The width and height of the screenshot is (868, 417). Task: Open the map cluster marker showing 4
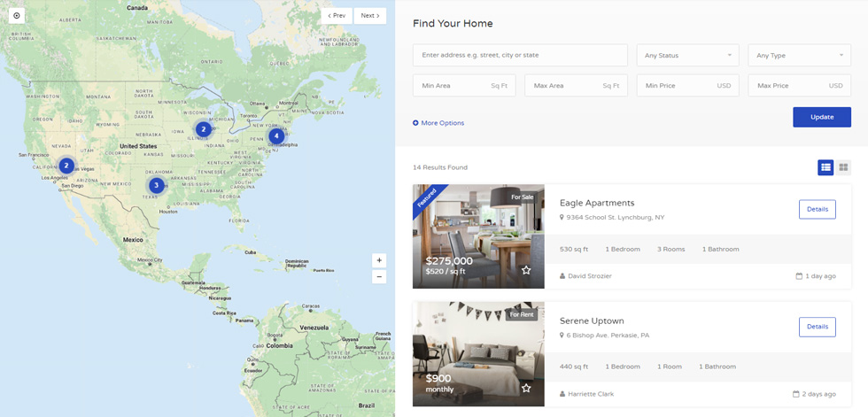click(x=276, y=136)
